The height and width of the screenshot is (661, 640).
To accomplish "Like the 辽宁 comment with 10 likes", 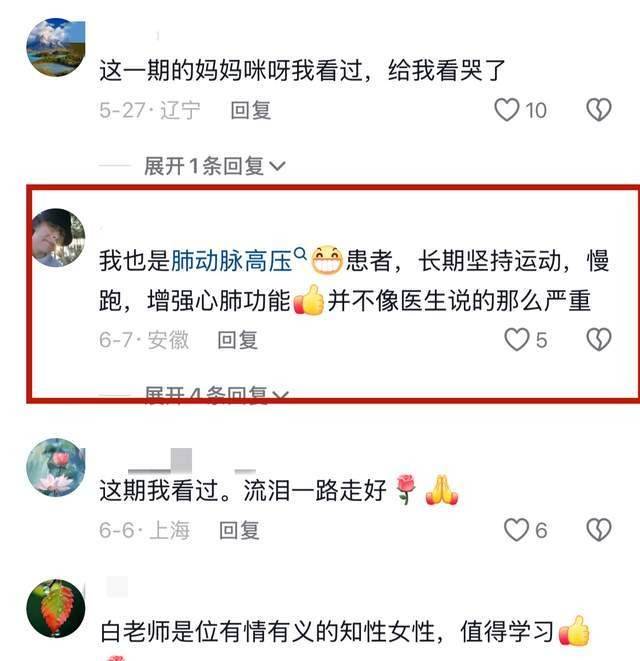I will coord(506,110).
